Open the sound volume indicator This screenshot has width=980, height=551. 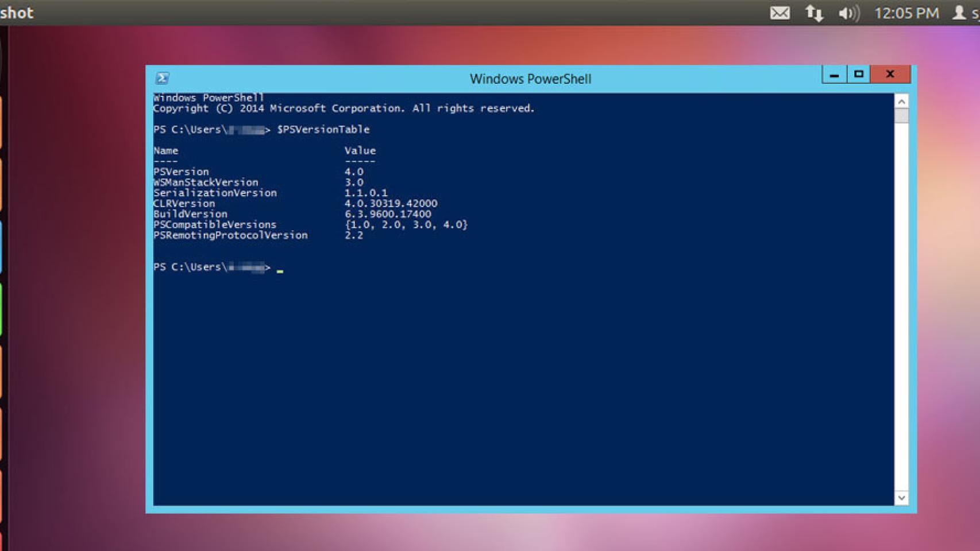848,13
